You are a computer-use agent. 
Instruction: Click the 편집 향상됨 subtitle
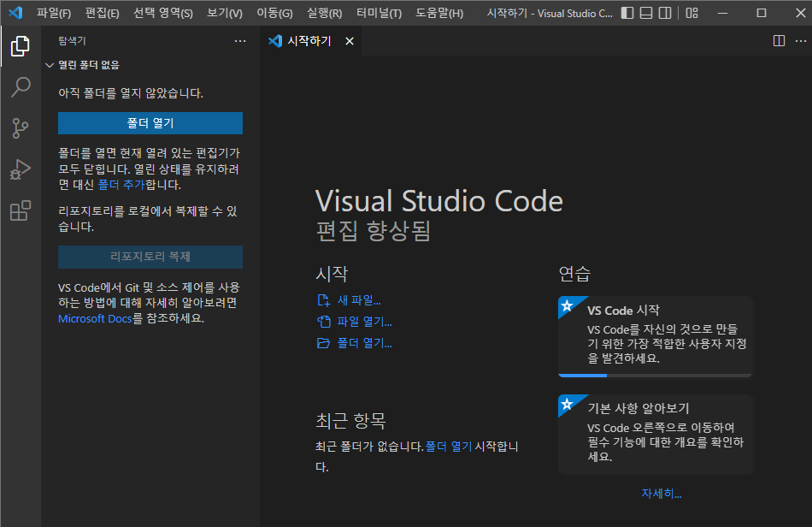(373, 231)
